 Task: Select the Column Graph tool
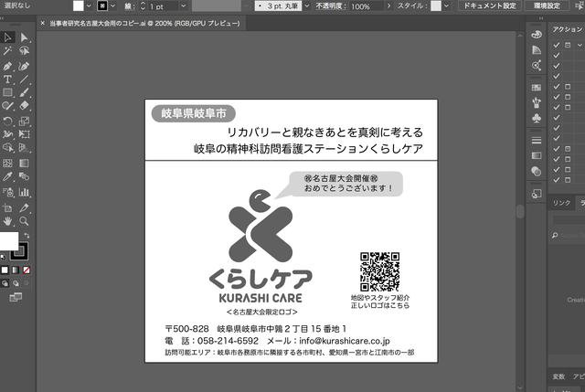tap(24, 192)
